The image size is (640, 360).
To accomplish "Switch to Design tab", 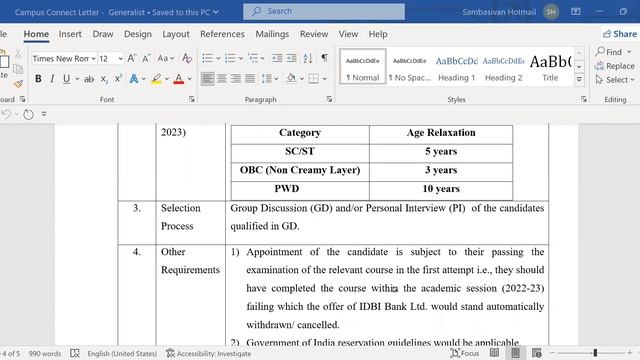I will [x=138, y=34].
